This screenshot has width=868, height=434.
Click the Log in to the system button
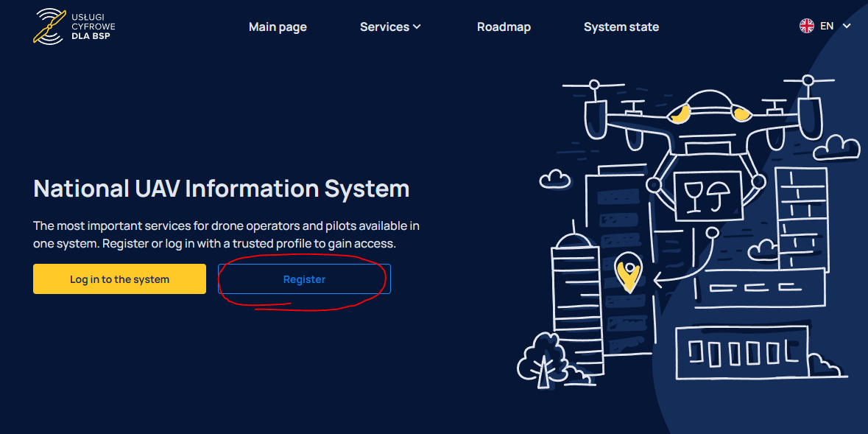pos(119,279)
